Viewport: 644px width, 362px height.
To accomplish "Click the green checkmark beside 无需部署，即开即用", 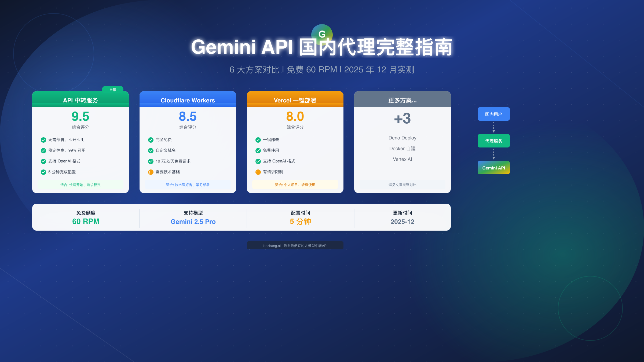I will [44, 140].
